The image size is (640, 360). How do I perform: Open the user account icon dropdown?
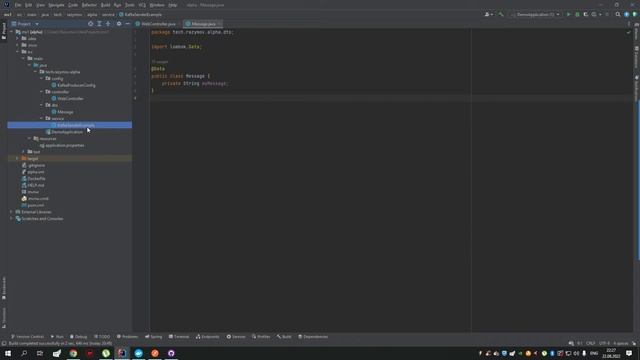488,14
